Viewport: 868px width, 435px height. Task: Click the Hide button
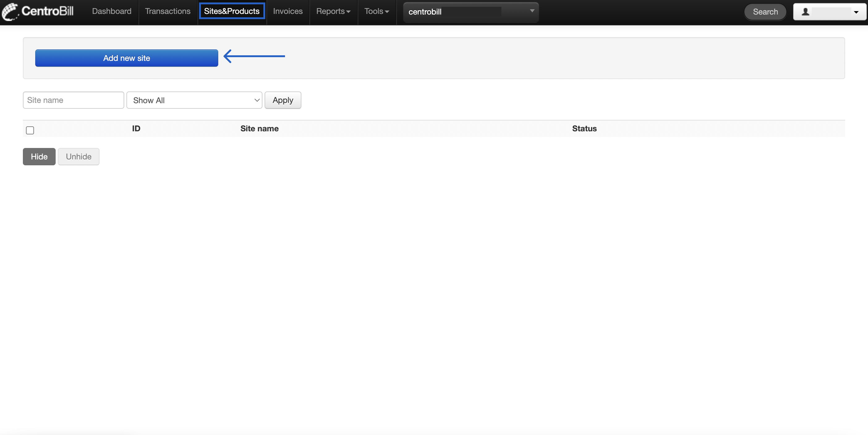[x=39, y=157]
